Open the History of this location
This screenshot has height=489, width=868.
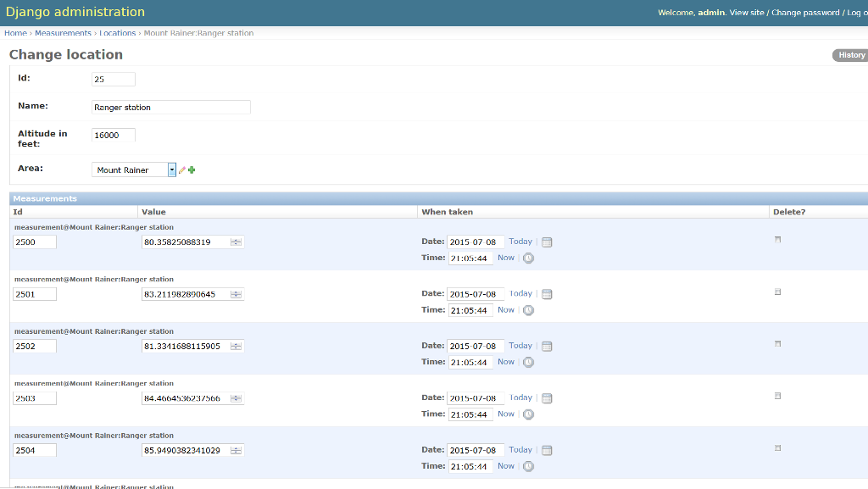pyautogui.click(x=850, y=54)
